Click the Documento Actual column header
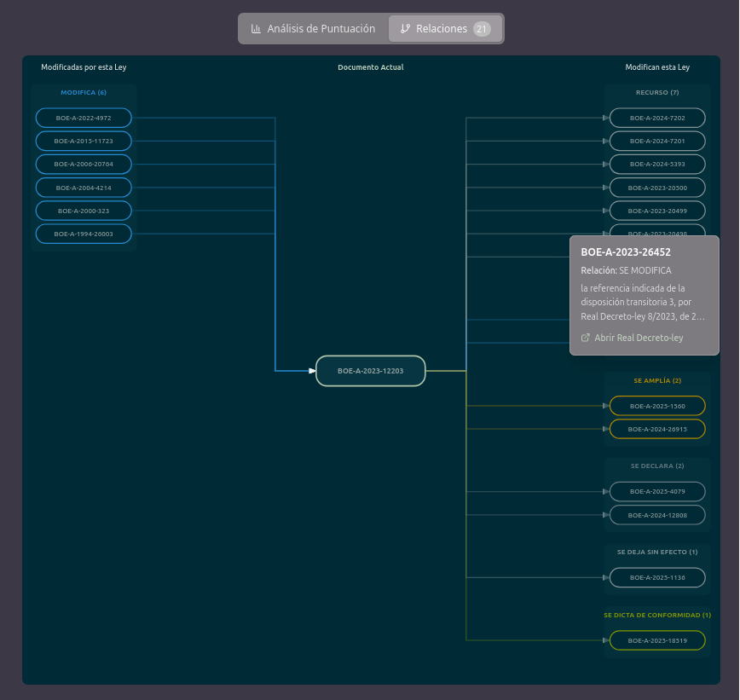 370,67
